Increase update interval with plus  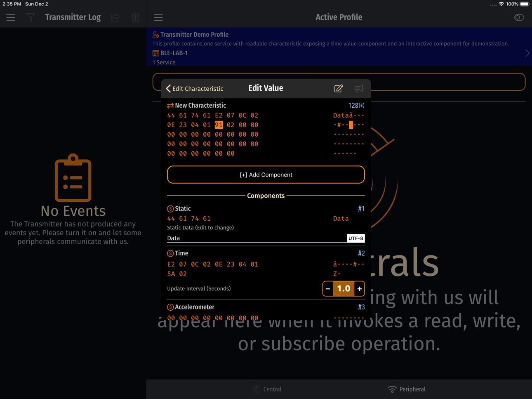[x=360, y=289]
